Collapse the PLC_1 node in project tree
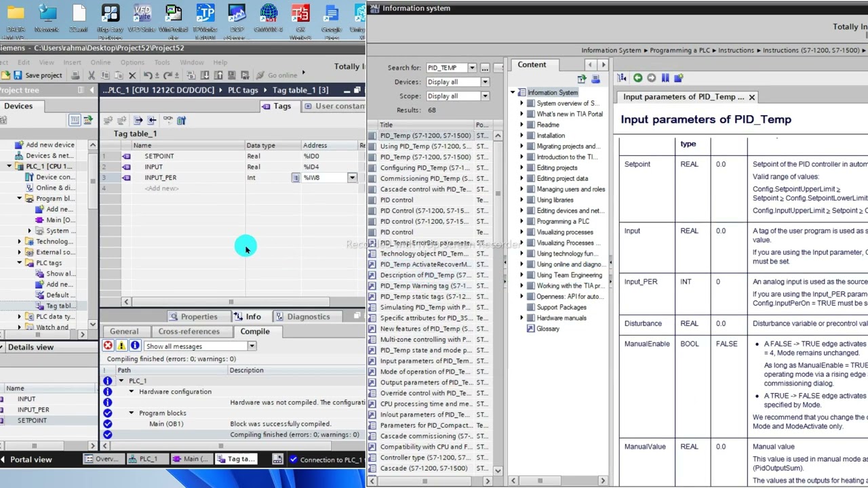 [x=9, y=166]
